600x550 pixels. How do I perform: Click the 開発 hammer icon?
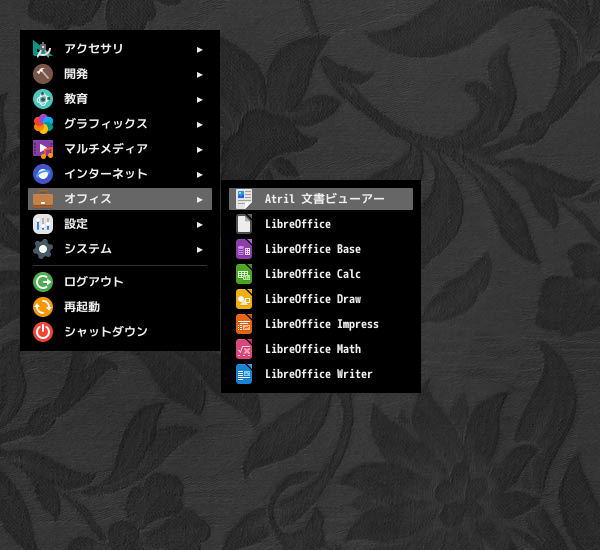tap(43, 74)
